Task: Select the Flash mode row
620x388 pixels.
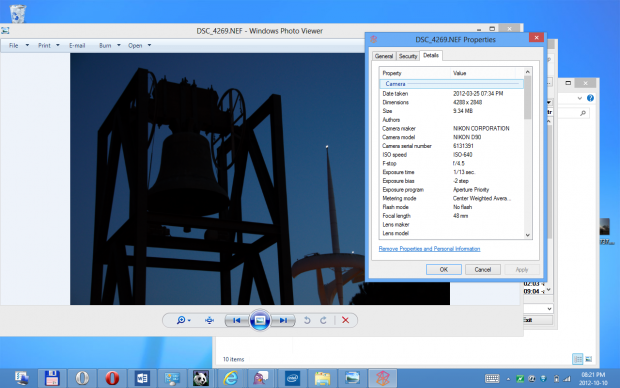Action: point(451,207)
